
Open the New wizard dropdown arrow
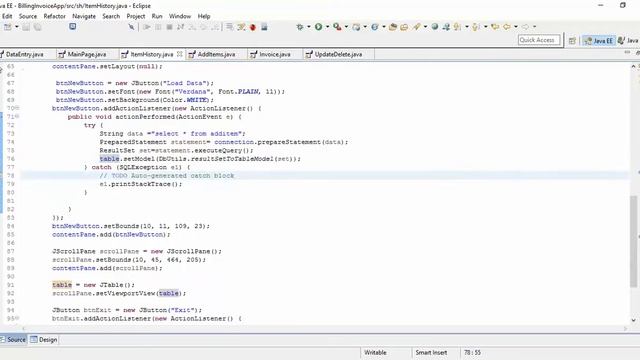point(17,27)
